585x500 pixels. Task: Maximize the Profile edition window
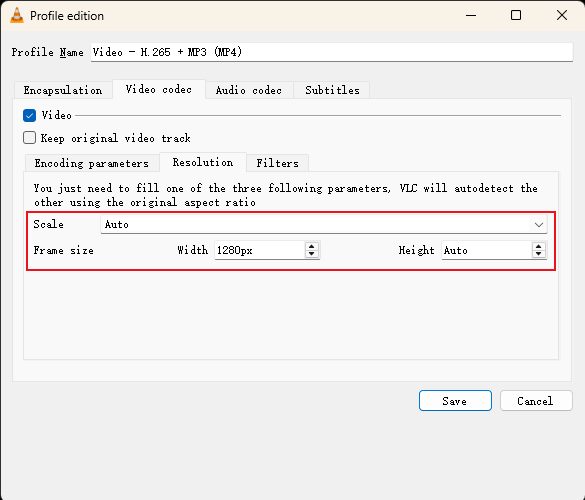516,15
